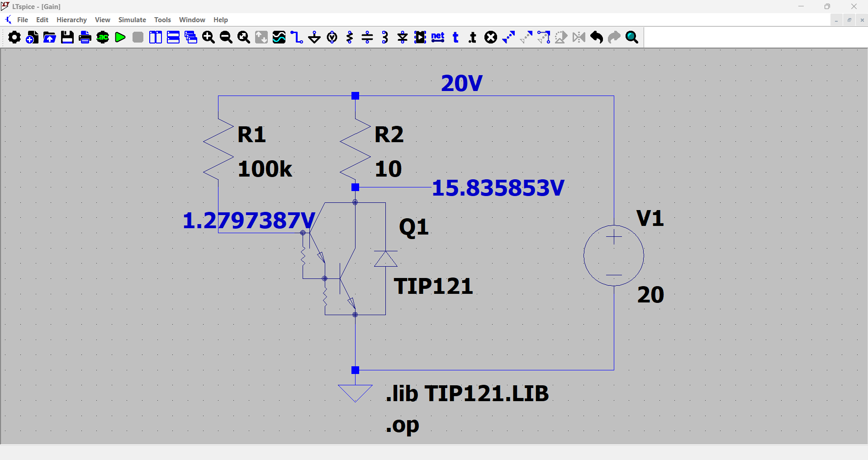Select the draw wire tool
This screenshot has height=460, width=868.
click(x=297, y=37)
